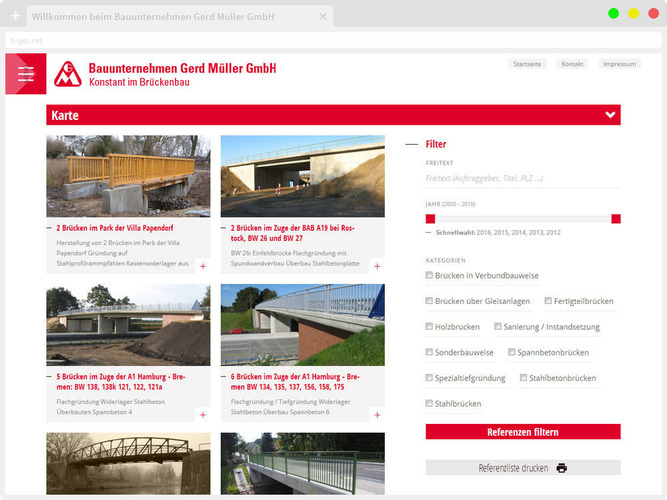
Task: Go to Startseite navigation item
Action: [527, 64]
